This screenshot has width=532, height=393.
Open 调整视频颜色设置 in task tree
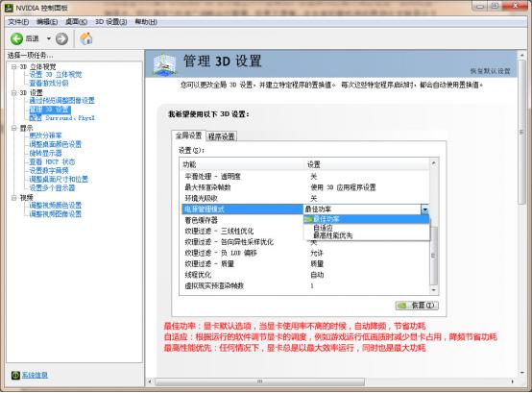tap(56, 206)
